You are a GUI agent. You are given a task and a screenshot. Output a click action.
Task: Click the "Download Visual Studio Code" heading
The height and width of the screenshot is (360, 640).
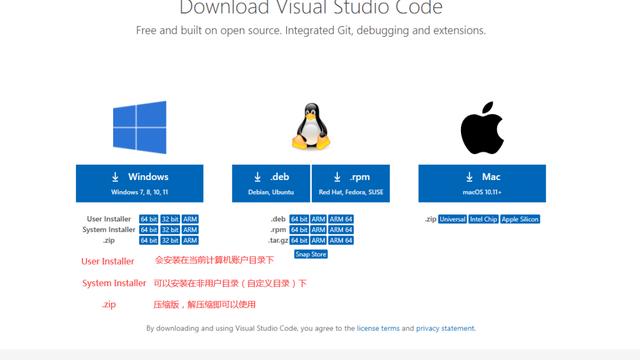[311, 7]
